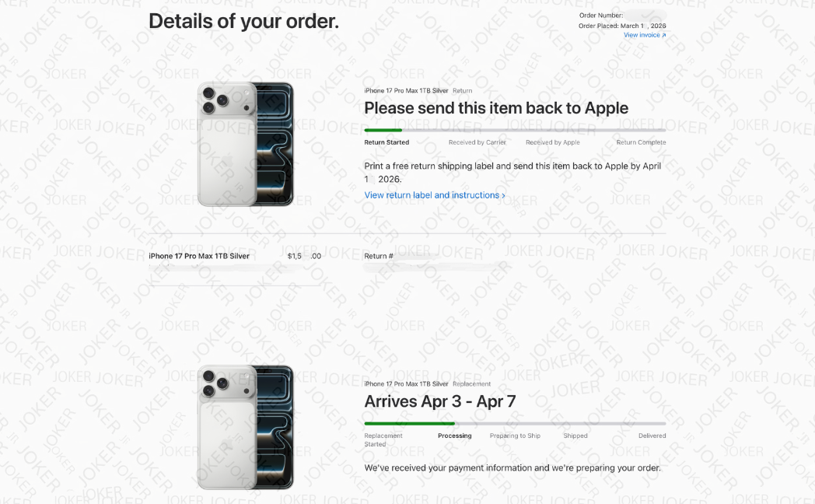Click the Preparing to Ship step
815x504 pixels.
[515, 436]
